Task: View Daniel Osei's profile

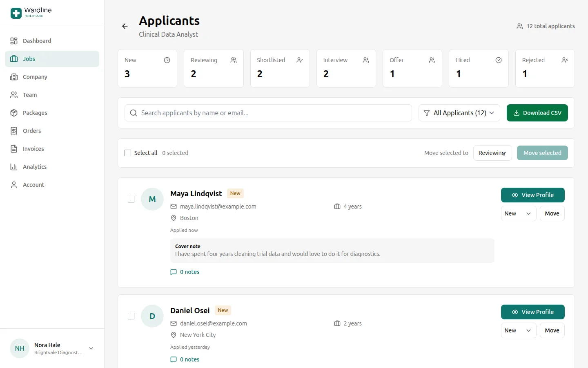Action: pyautogui.click(x=533, y=312)
